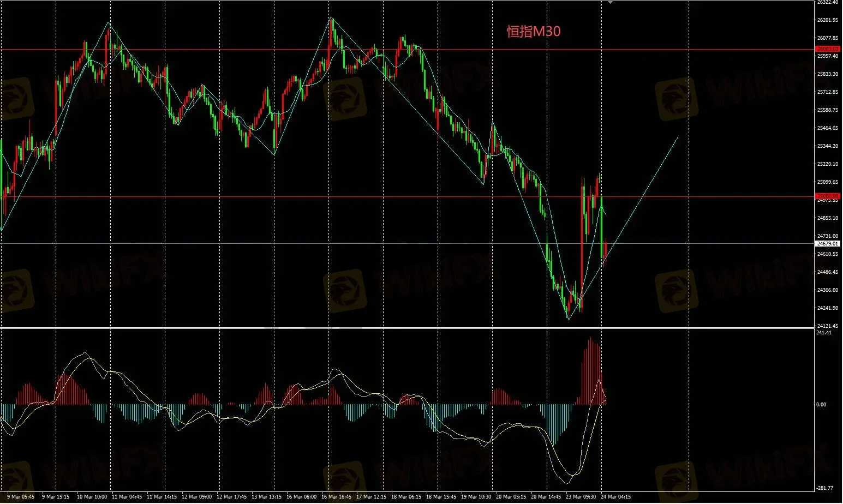Click the 17 Mar 12:15 time label

click(x=371, y=497)
